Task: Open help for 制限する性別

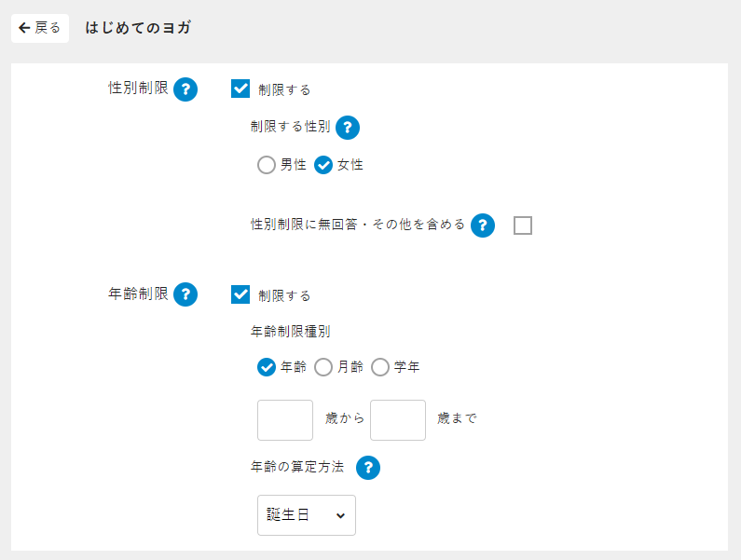Action: [347, 128]
